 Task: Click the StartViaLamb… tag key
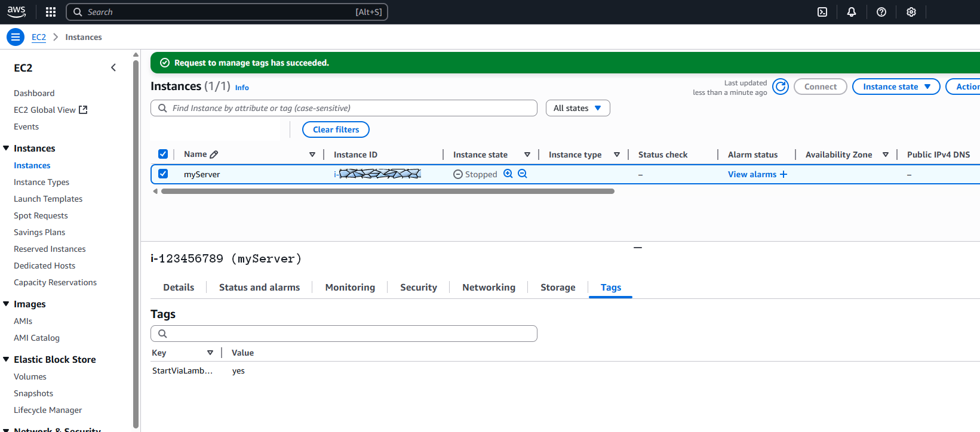coord(182,371)
